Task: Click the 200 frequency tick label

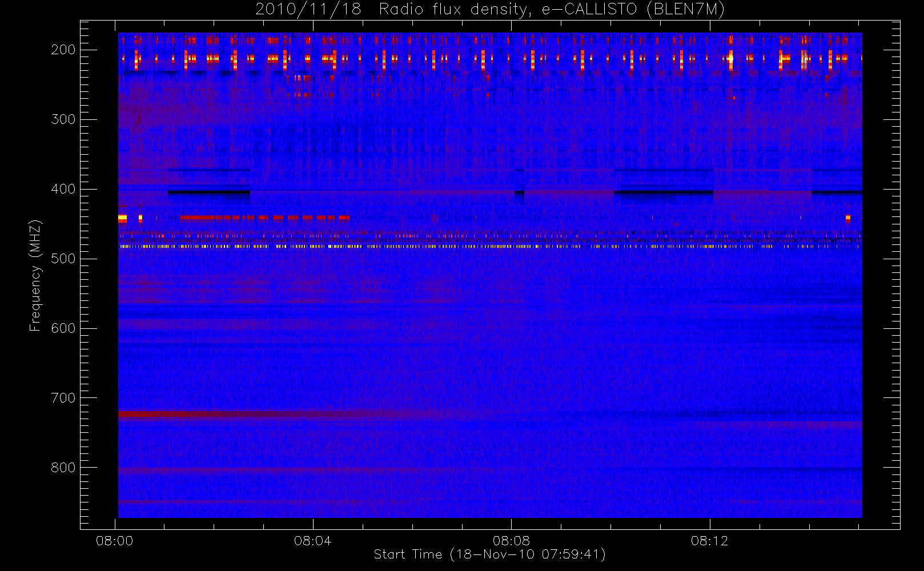Action: click(63, 50)
